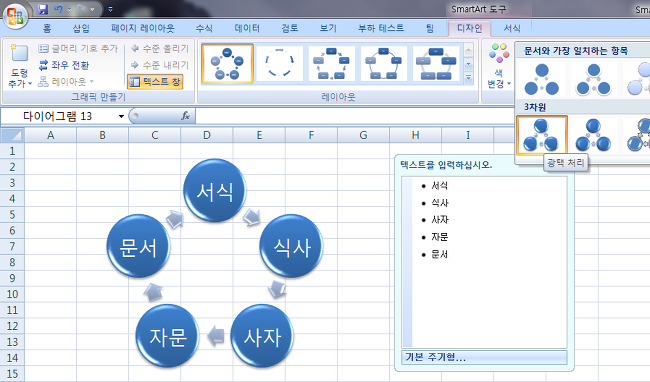The image size is (650, 382).
Task: Click 식사 bullet in text pane
Action: [439, 203]
